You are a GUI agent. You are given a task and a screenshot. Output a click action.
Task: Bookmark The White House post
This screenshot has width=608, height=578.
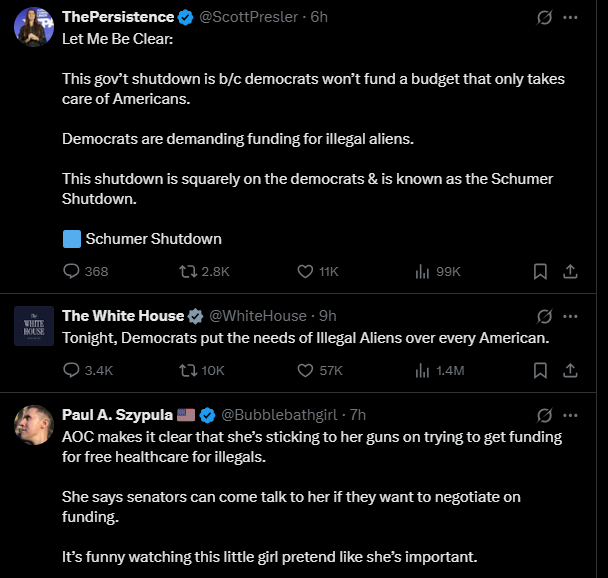click(x=540, y=370)
